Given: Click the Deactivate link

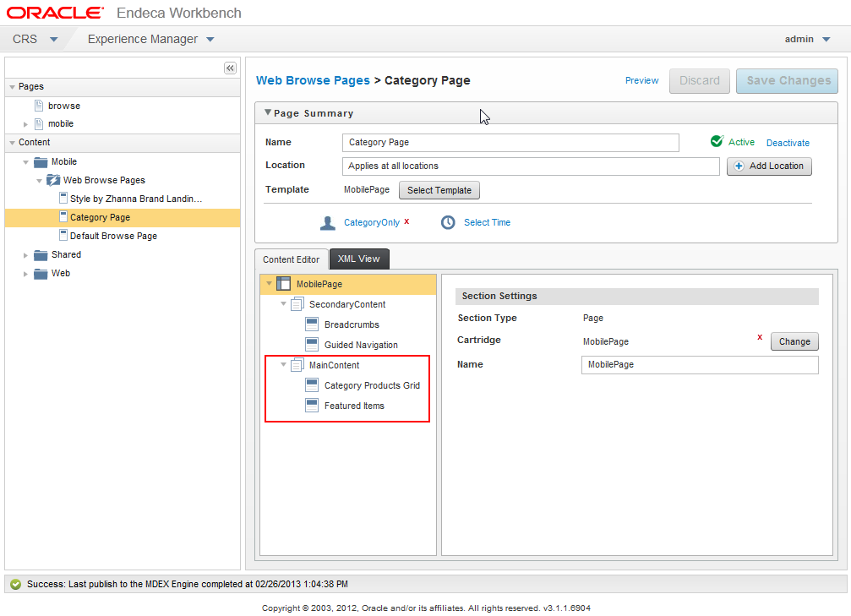Looking at the screenshot, I should click(x=788, y=143).
